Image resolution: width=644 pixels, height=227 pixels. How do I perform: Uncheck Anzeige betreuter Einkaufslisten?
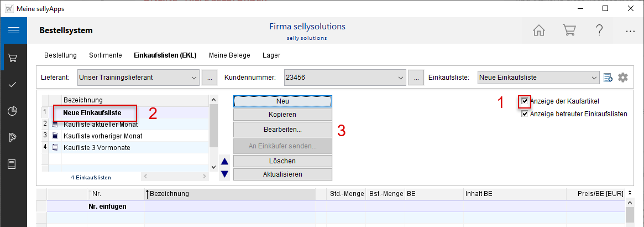coord(525,114)
